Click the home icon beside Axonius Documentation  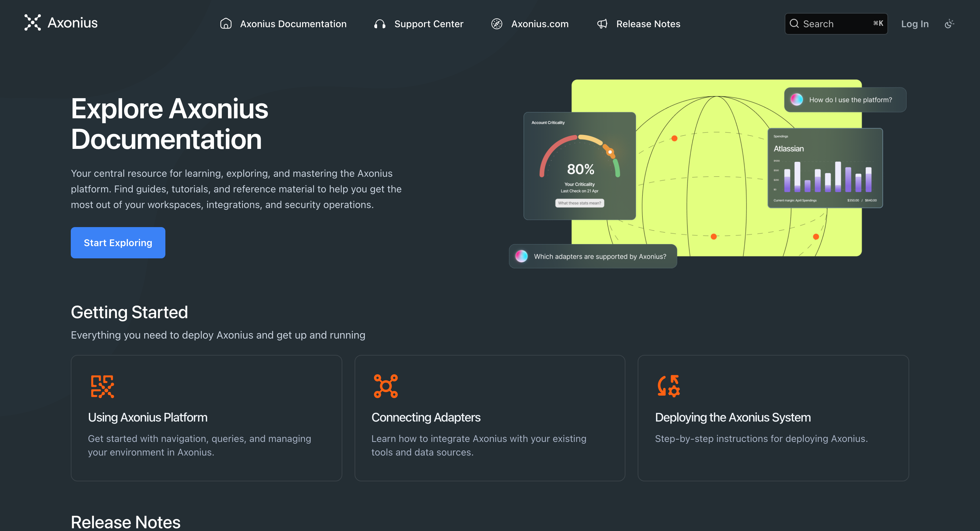226,23
